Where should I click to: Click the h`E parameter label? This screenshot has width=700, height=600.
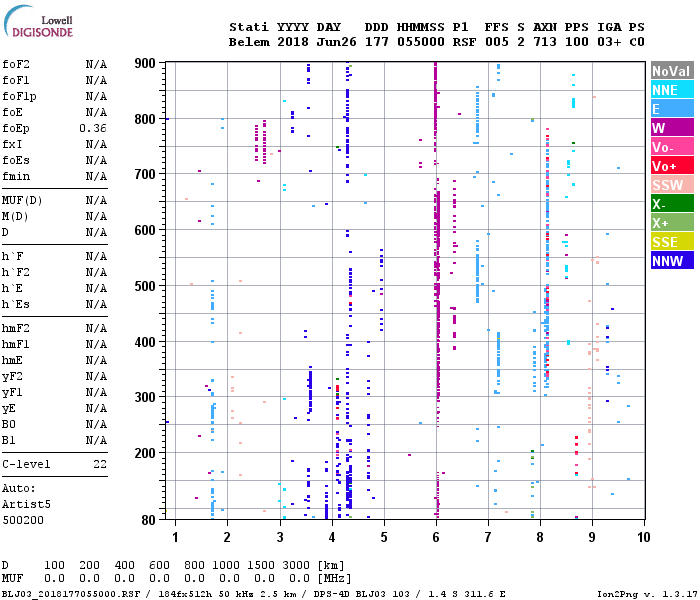click(12, 288)
